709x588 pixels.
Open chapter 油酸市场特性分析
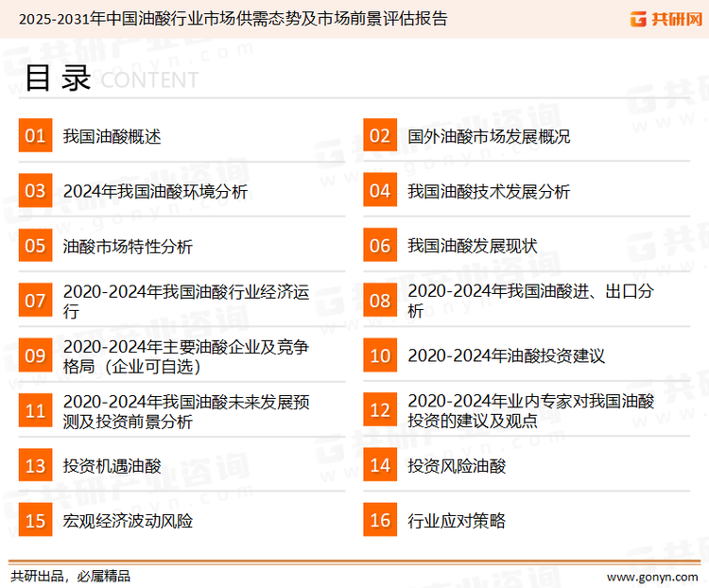point(128,247)
